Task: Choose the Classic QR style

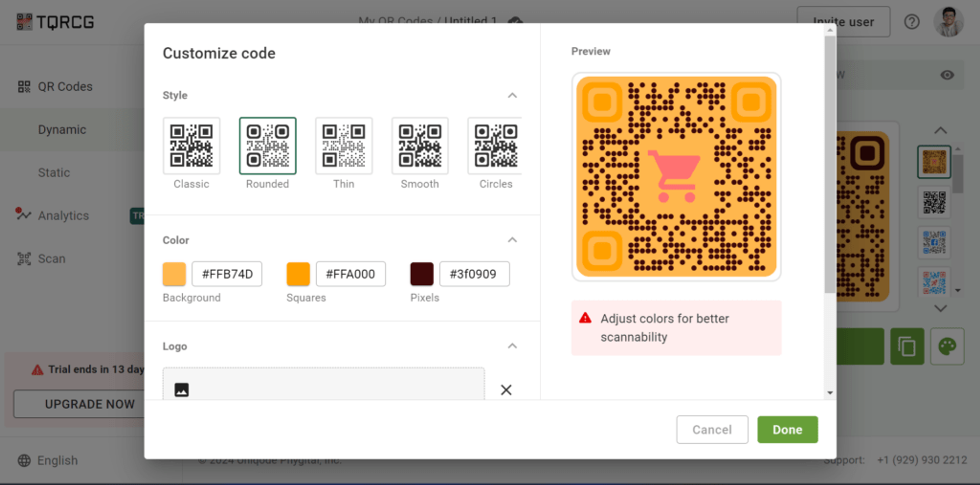Action: [191, 146]
